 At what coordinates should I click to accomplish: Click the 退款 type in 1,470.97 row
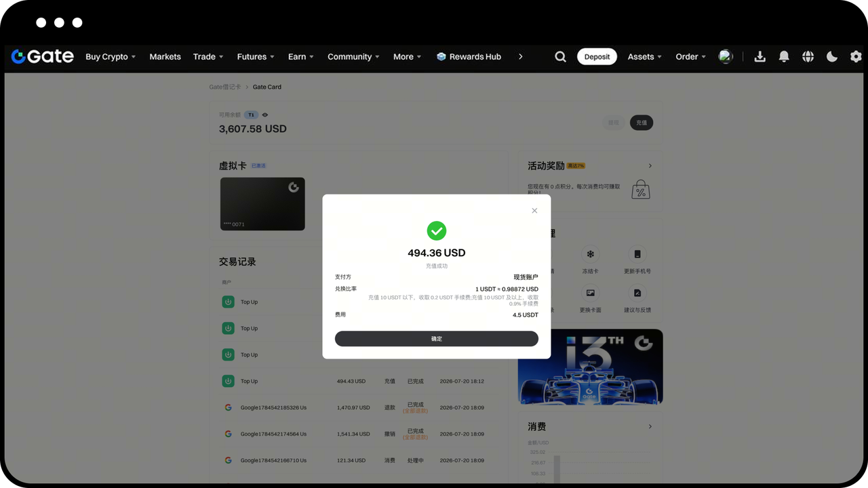(390, 407)
